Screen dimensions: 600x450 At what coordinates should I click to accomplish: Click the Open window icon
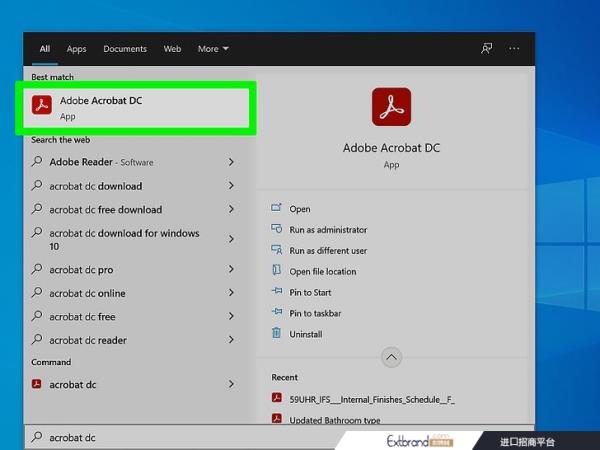[276, 207]
